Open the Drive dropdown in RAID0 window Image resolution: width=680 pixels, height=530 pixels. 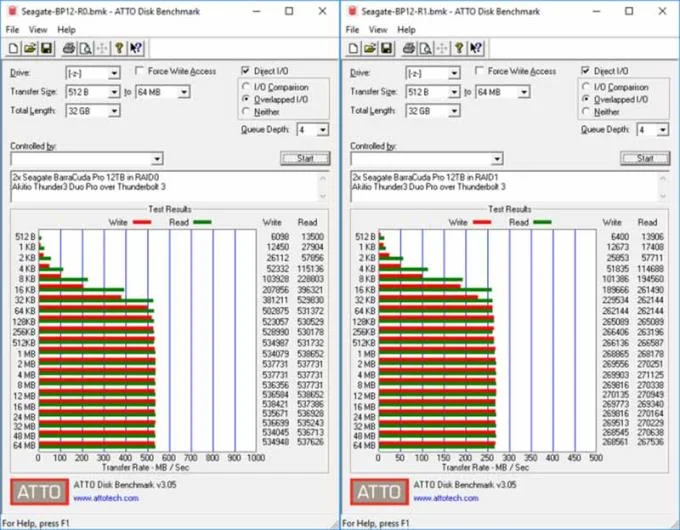click(x=93, y=73)
